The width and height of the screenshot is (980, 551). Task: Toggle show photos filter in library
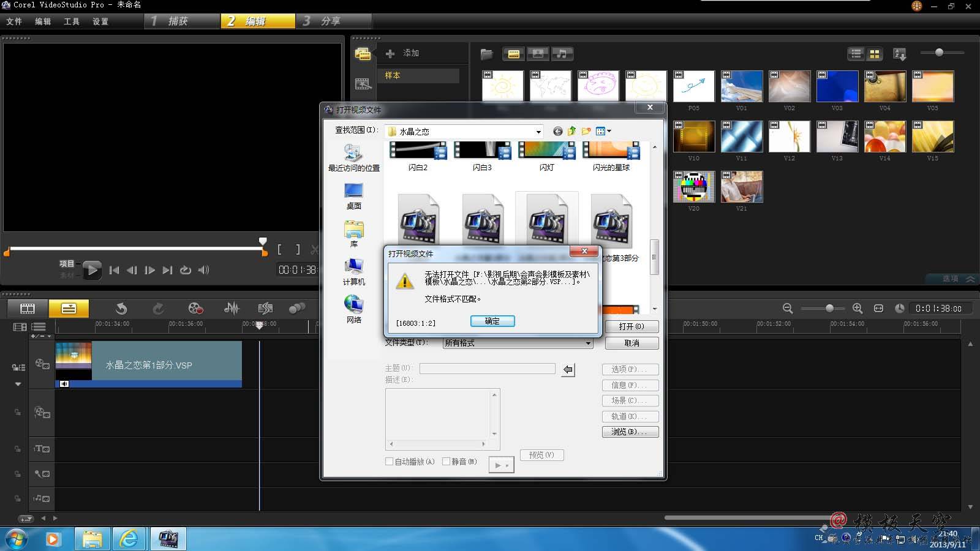tap(538, 54)
